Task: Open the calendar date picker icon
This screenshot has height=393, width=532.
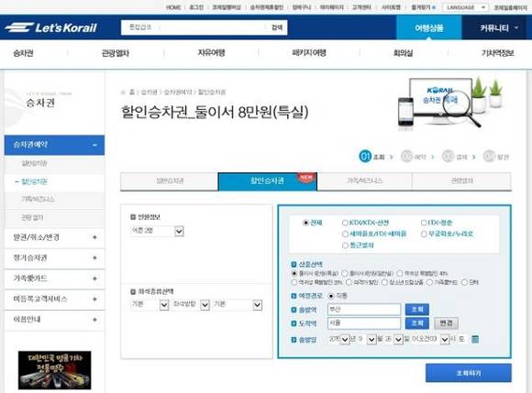Action: (475, 339)
